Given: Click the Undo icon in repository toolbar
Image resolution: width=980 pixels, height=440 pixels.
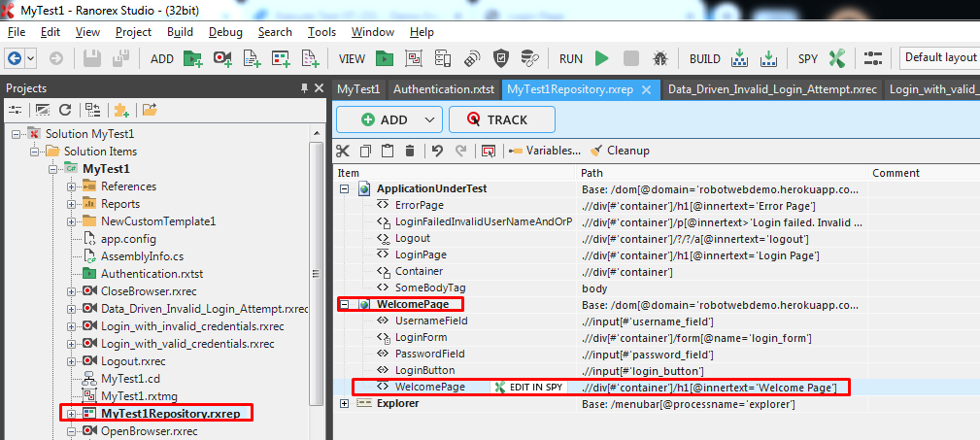Looking at the screenshot, I should tap(437, 151).
